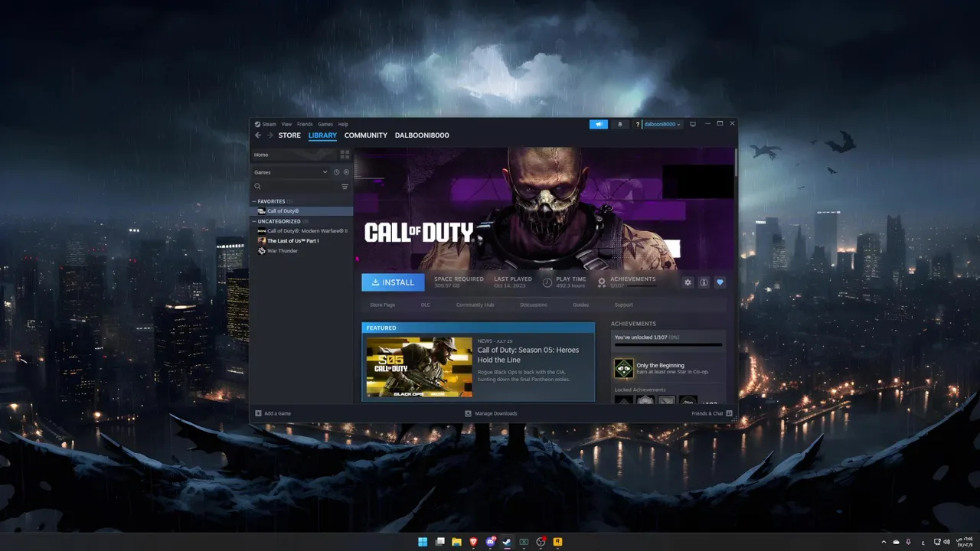Open the Friends menu
The image size is (980, 551).
pyautogui.click(x=305, y=124)
